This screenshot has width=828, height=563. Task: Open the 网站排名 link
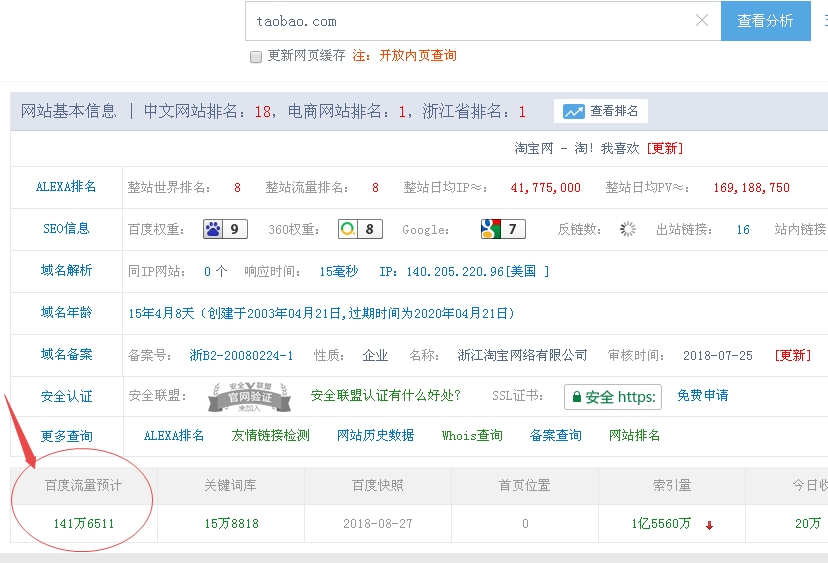pos(634,436)
